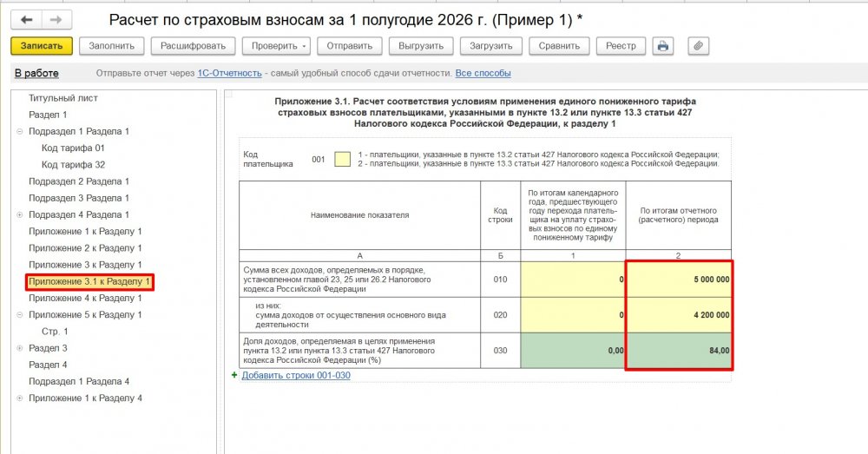Select Подраздел 1 Раздела 4 item
This screenshot has height=454, width=868.
79,381
